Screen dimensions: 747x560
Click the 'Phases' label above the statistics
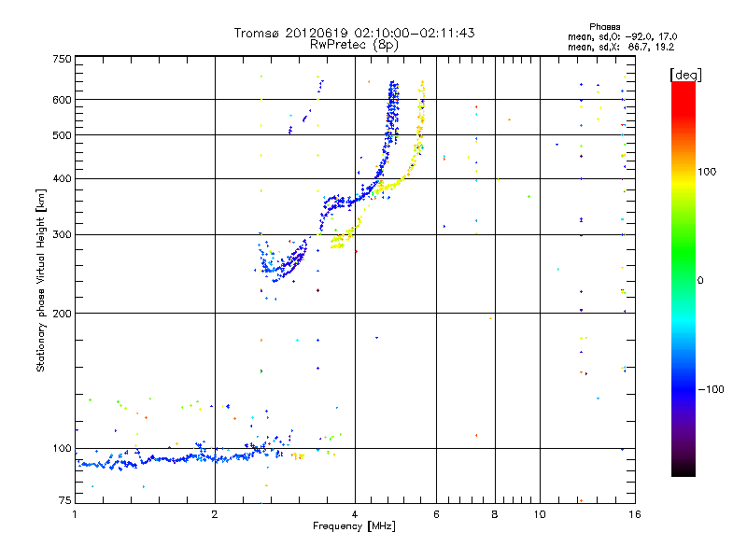click(604, 27)
